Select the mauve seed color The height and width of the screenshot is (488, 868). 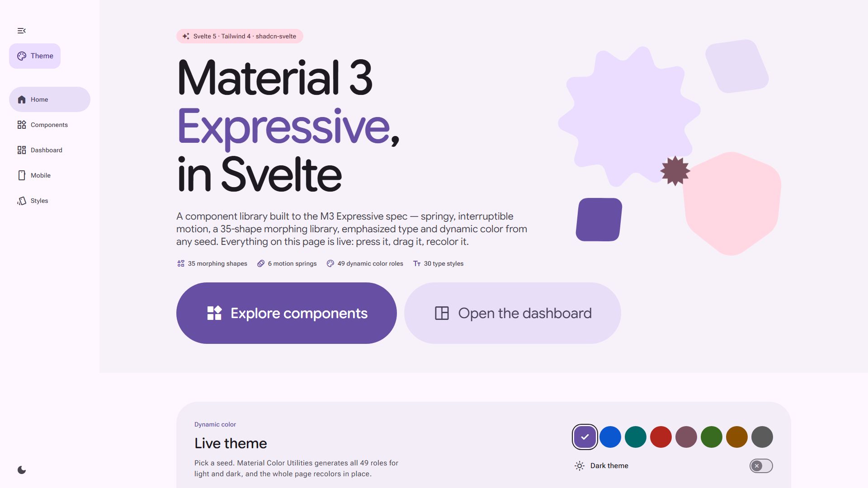tap(686, 437)
